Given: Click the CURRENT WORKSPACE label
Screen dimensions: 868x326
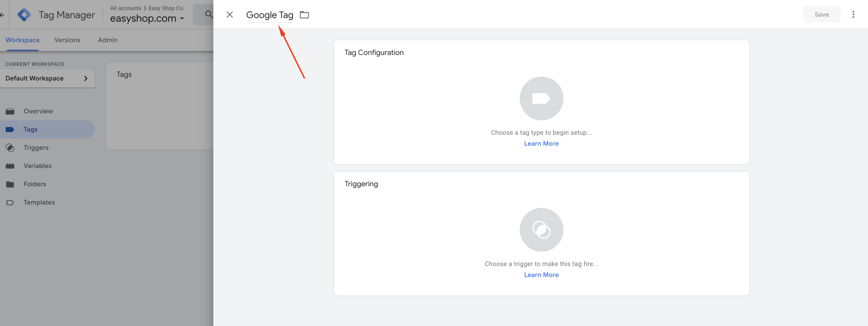Looking at the screenshot, I should pyautogui.click(x=35, y=64).
